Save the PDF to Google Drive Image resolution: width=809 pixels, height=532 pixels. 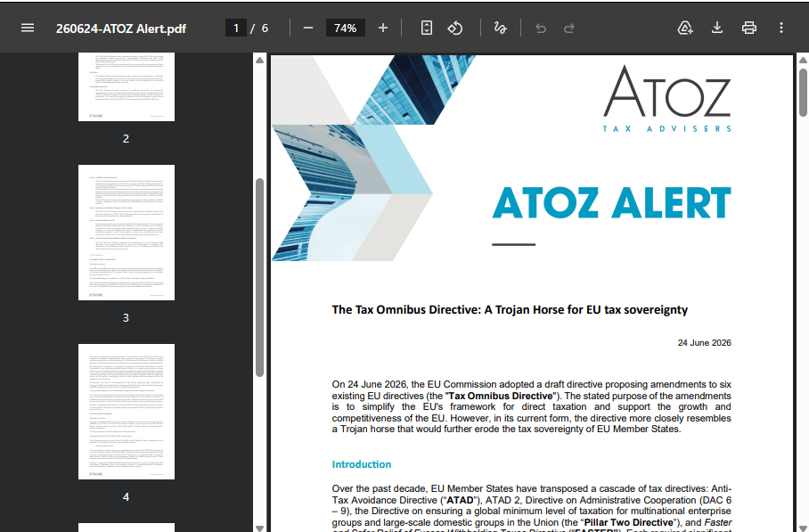point(684,28)
